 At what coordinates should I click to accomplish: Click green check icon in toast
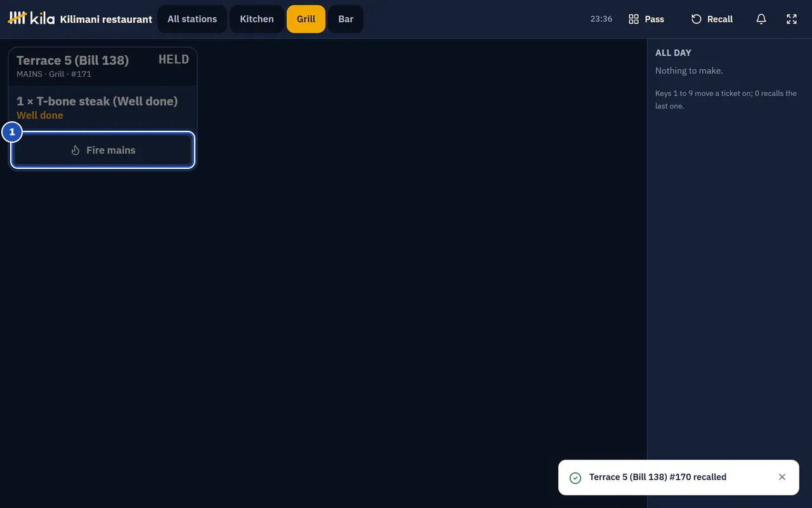(x=575, y=478)
